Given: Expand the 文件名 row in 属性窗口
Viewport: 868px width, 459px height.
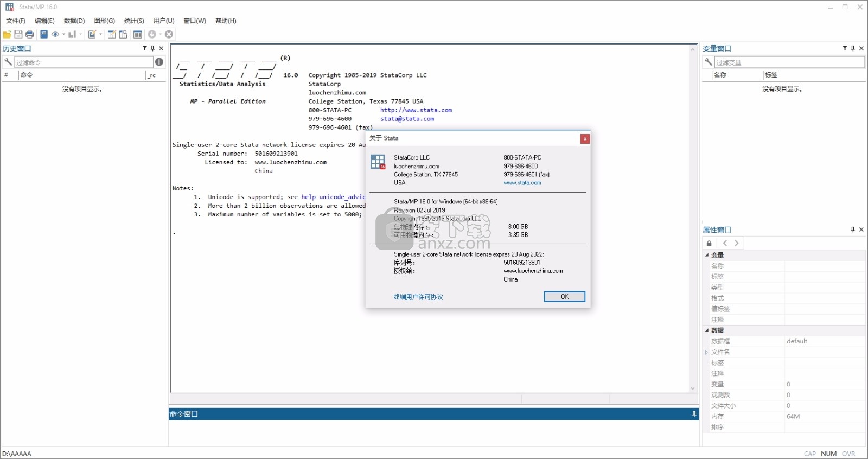Looking at the screenshot, I should point(706,352).
